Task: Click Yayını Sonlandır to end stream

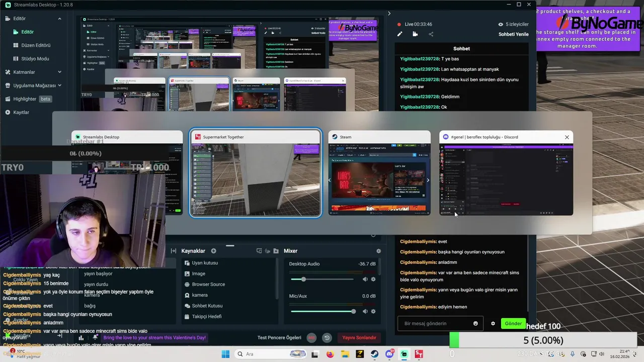Action: (x=359, y=338)
